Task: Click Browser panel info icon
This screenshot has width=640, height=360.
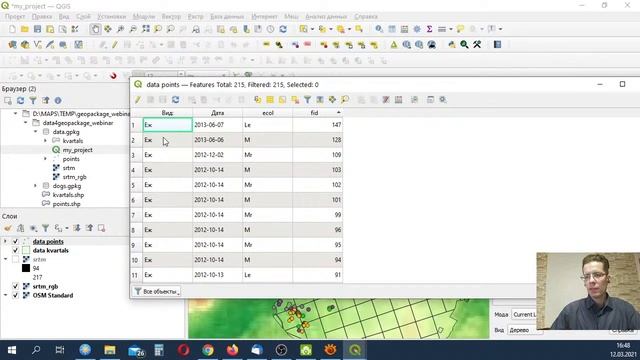Action: click(x=58, y=100)
